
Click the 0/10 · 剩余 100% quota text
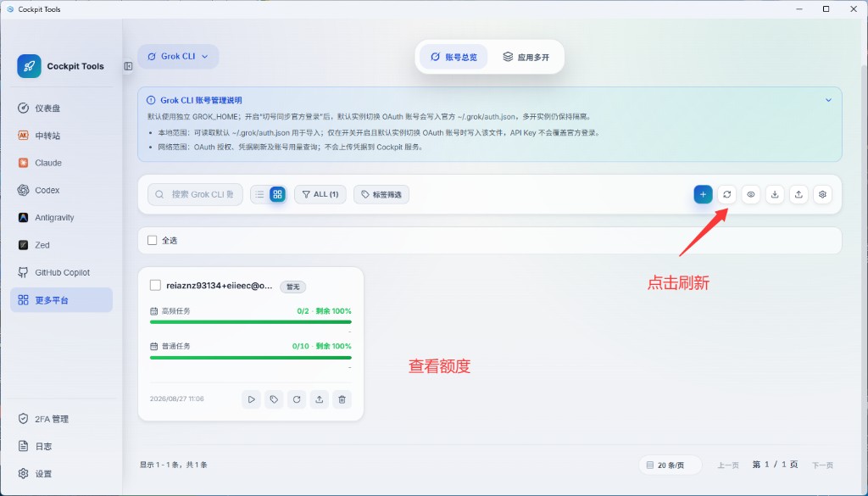coord(321,346)
